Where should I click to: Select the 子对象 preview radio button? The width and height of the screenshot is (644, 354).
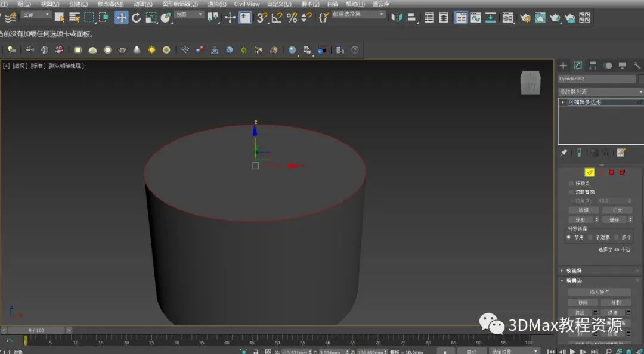click(590, 237)
